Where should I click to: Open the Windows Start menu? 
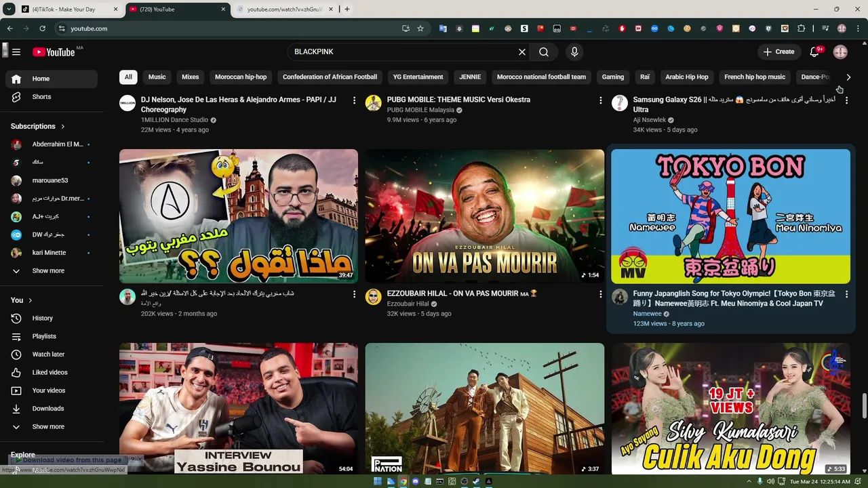378,481
